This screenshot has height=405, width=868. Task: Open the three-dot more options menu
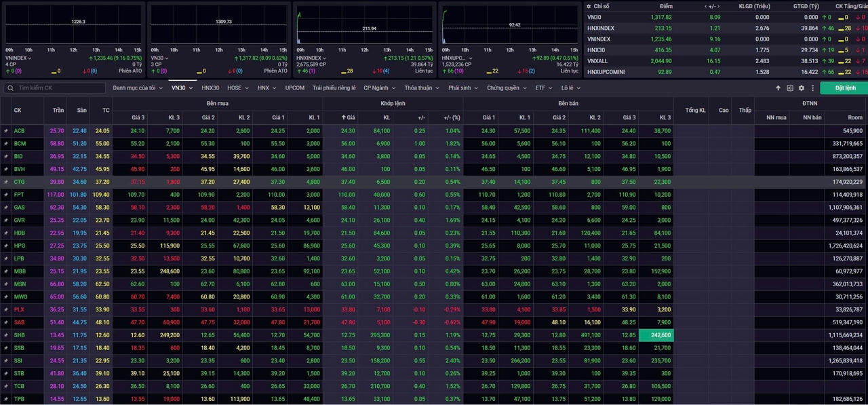tap(812, 88)
